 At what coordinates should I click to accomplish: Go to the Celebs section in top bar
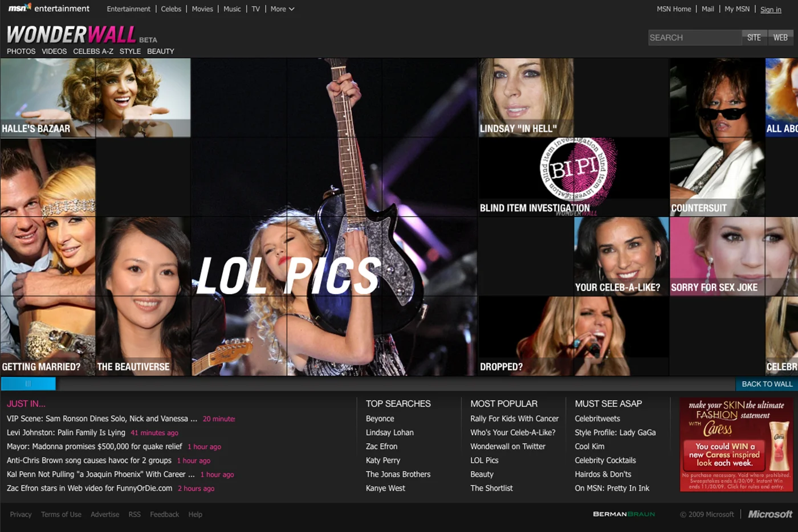[171, 9]
